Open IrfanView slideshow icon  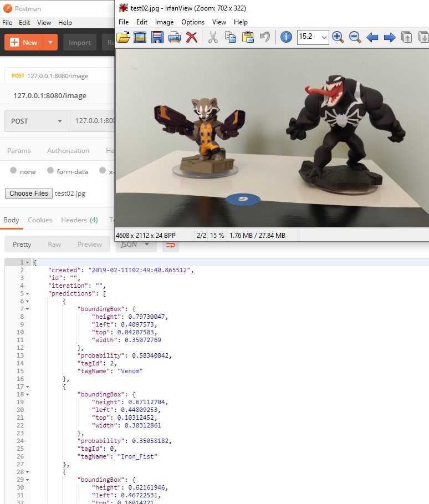coord(140,37)
